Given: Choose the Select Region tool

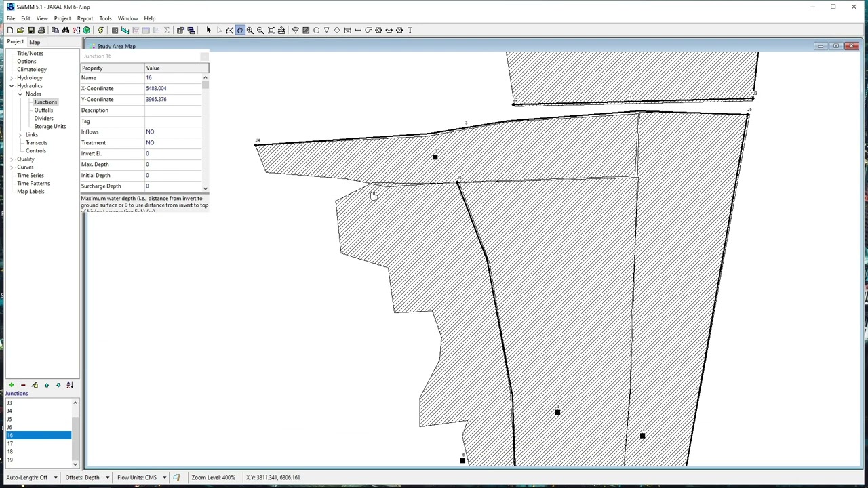Looking at the screenshot, I should pyautogui.click(x=229, y=30).
